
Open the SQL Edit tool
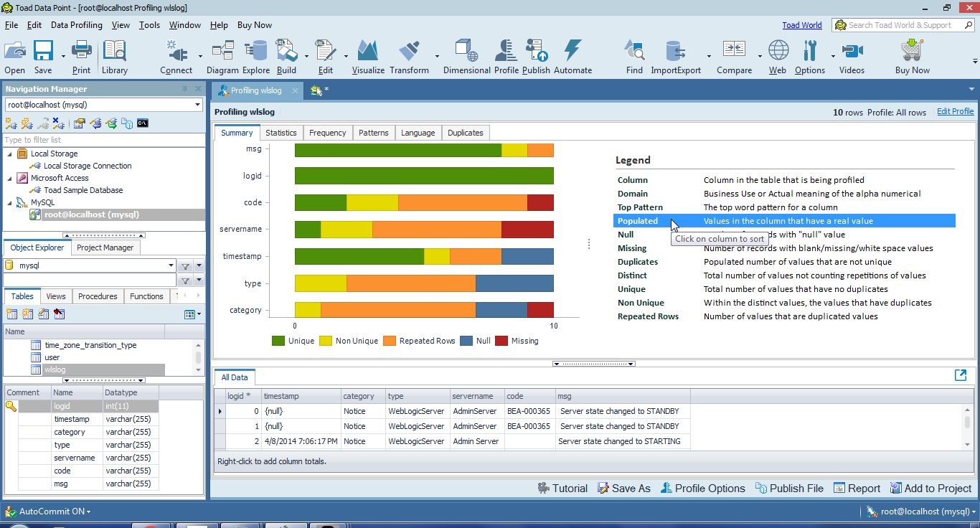tap(326, 57)
